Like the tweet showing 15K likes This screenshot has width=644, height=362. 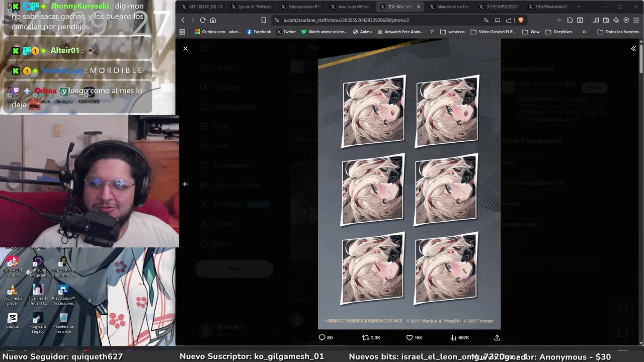[414, 337]
